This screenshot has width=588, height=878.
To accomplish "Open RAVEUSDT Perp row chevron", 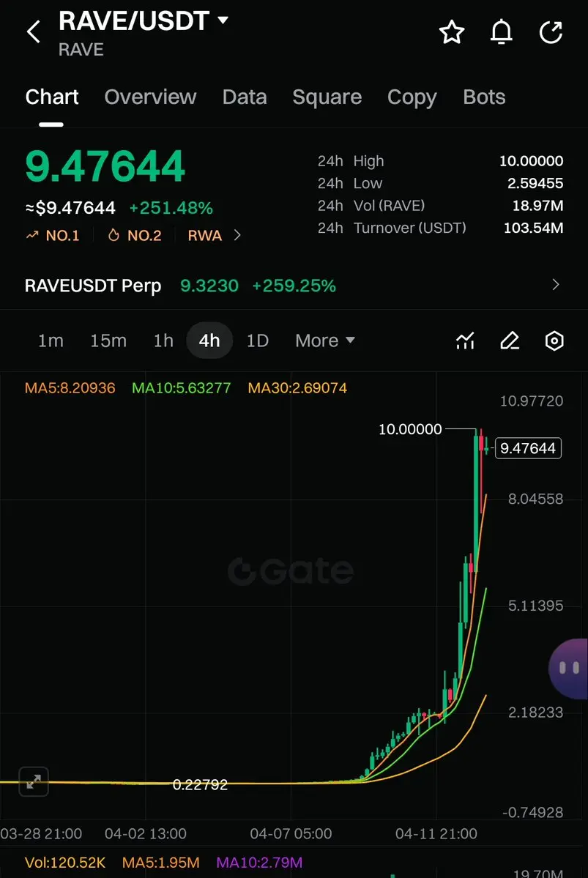I will click(556, 285).
